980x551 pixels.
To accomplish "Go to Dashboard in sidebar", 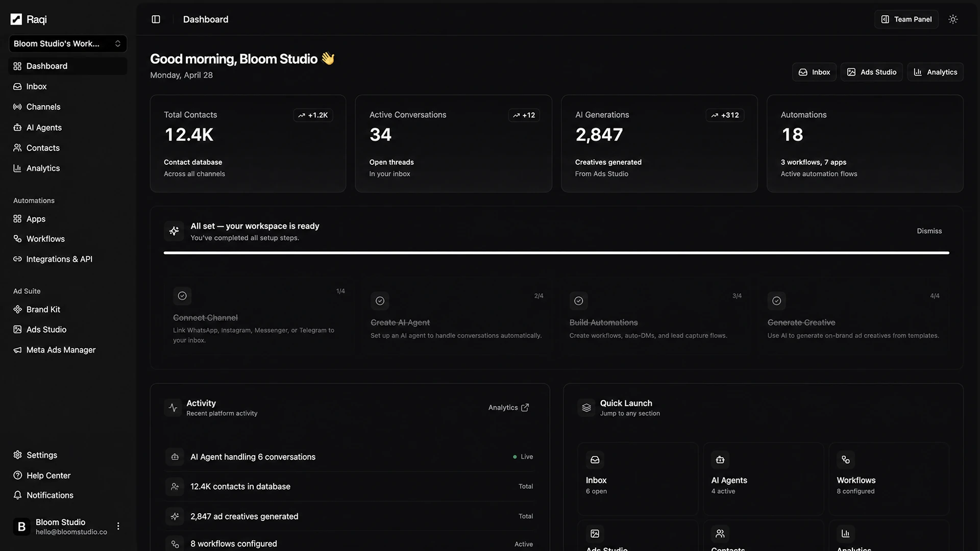I will [68, 66].
